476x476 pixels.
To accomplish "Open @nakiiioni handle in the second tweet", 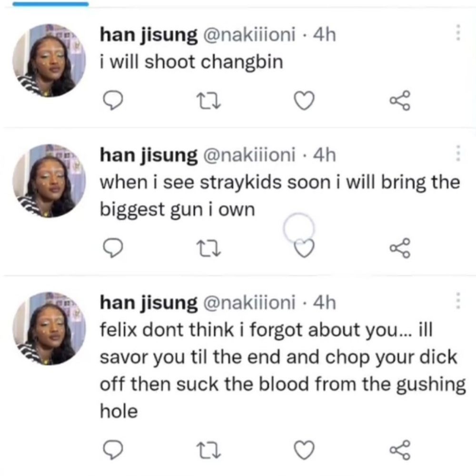I will click(x=249, y=155).
